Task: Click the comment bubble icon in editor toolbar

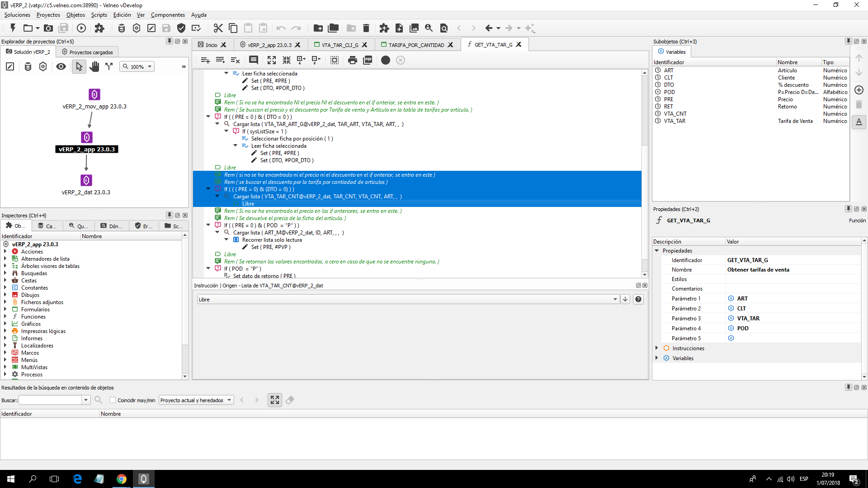Action: pos(254,60)
